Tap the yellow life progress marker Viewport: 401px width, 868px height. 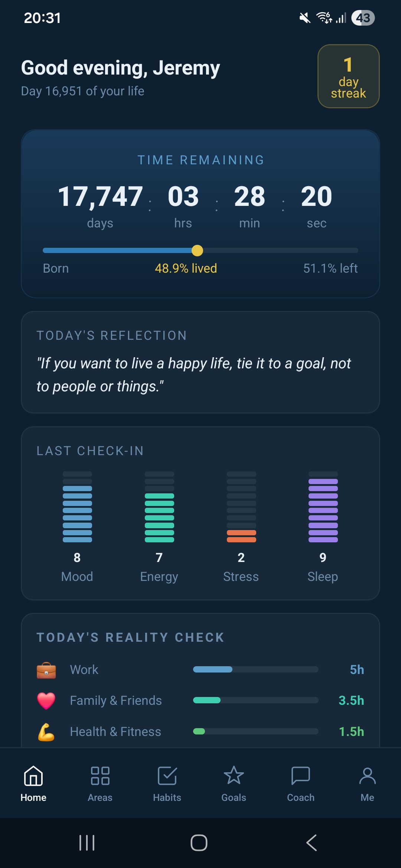point(198,250)
